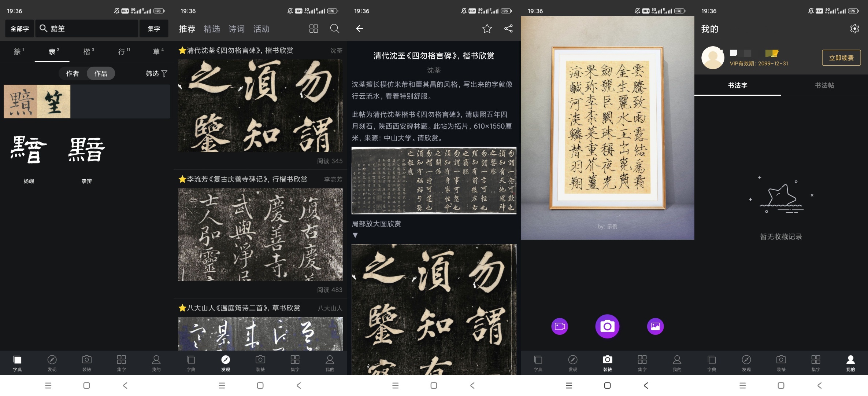868x396 pixels.
Task: Open the 全部字 dropdown selector
Action: tap(19, 29)
